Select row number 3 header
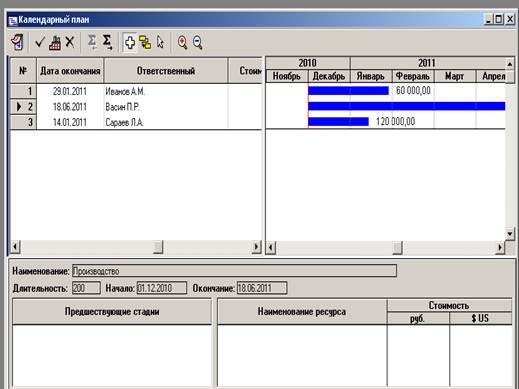Viewport: 519px width, 389px height. coord(23,122)
